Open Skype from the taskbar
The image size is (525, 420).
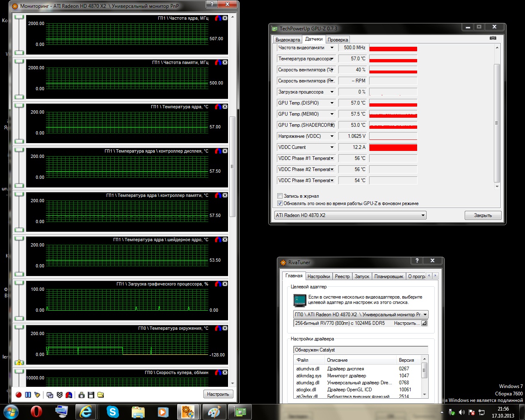[x=112, y=411]
